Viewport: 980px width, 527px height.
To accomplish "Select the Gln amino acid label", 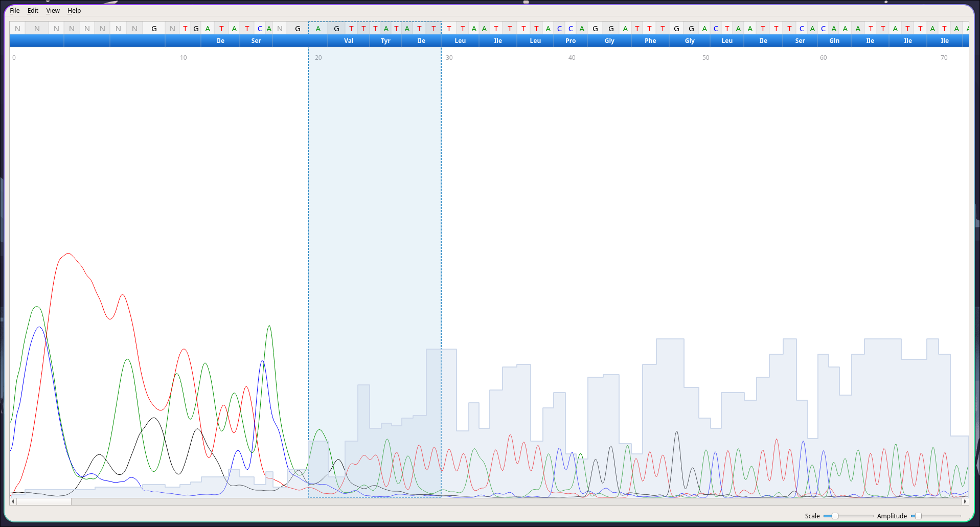I will [x=834, y=41].
